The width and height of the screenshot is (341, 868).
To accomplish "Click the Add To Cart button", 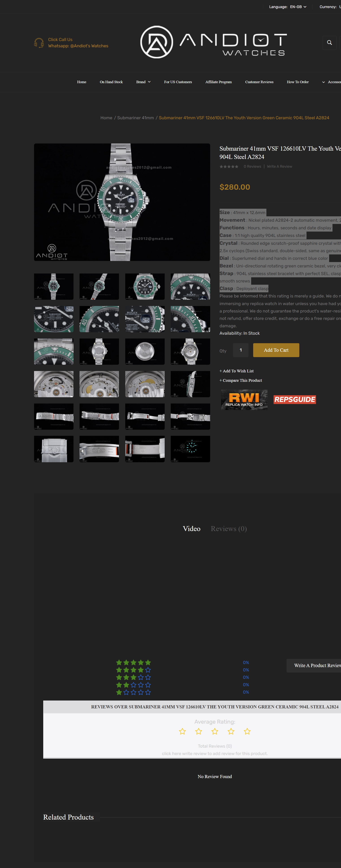I will pos(276,350).
